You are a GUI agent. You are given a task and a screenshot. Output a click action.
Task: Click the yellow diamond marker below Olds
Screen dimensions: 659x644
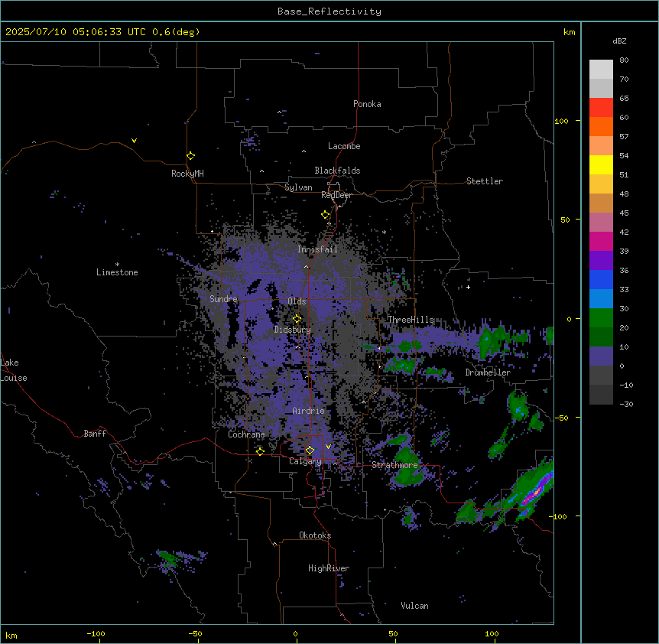click(x=297, y=319)
